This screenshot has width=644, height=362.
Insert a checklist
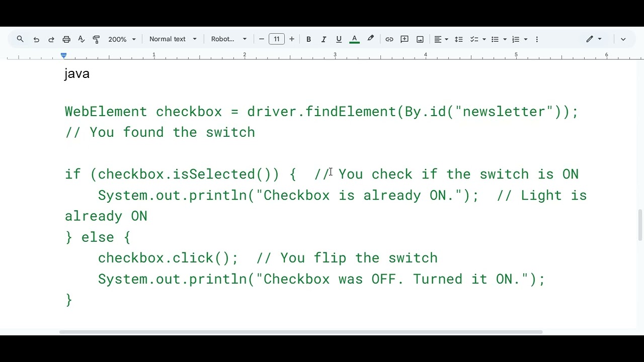474,39
